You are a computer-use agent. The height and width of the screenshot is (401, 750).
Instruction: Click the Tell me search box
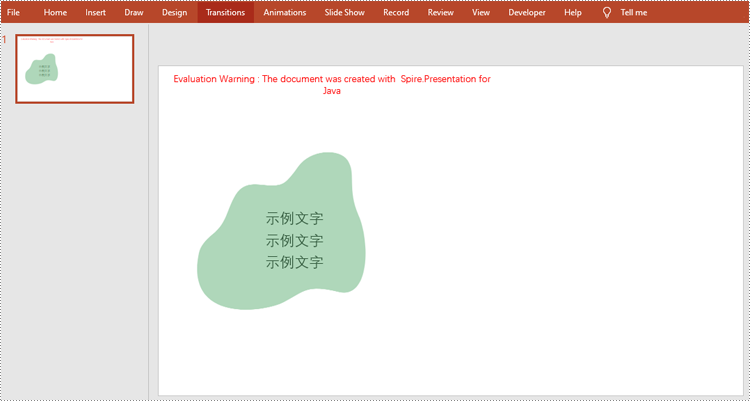pos(634,12)
